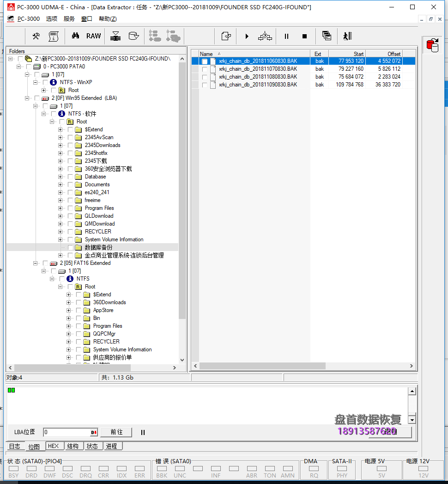The width and height of the screenshot is (448, 484).
Task: Check the box for xrkj_chain_db_201811060830.BAK
Action: (205, 61)
